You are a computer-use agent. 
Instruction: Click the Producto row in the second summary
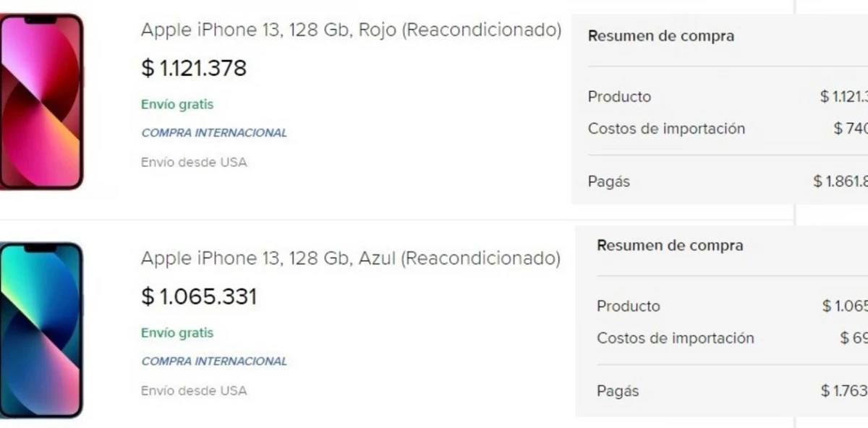[x=628, y=306]
